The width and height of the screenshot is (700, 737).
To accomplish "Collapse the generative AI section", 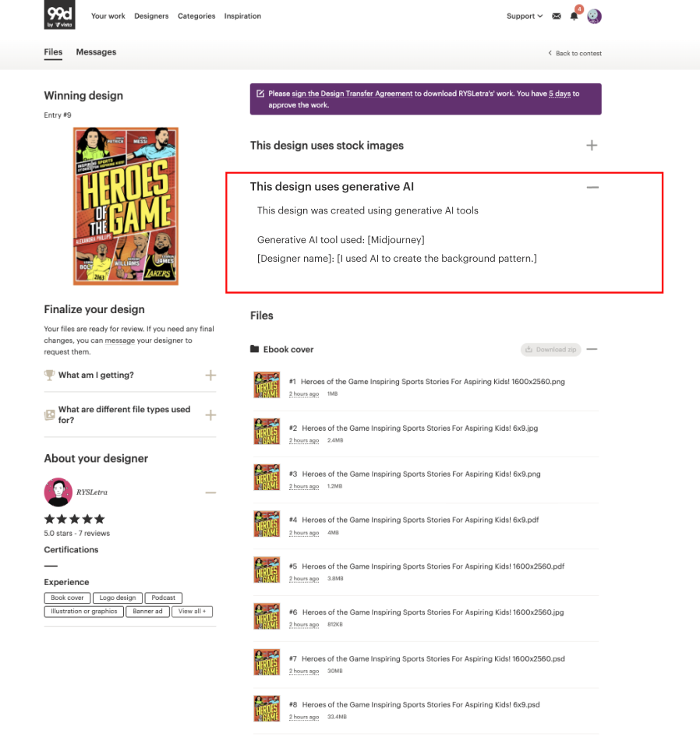I will tap(592, 187).
